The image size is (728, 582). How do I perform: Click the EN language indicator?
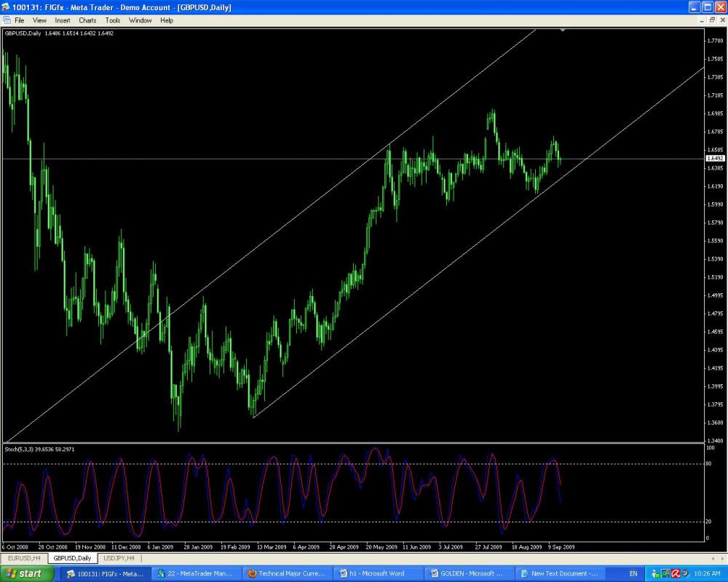(x=633, y=573)
